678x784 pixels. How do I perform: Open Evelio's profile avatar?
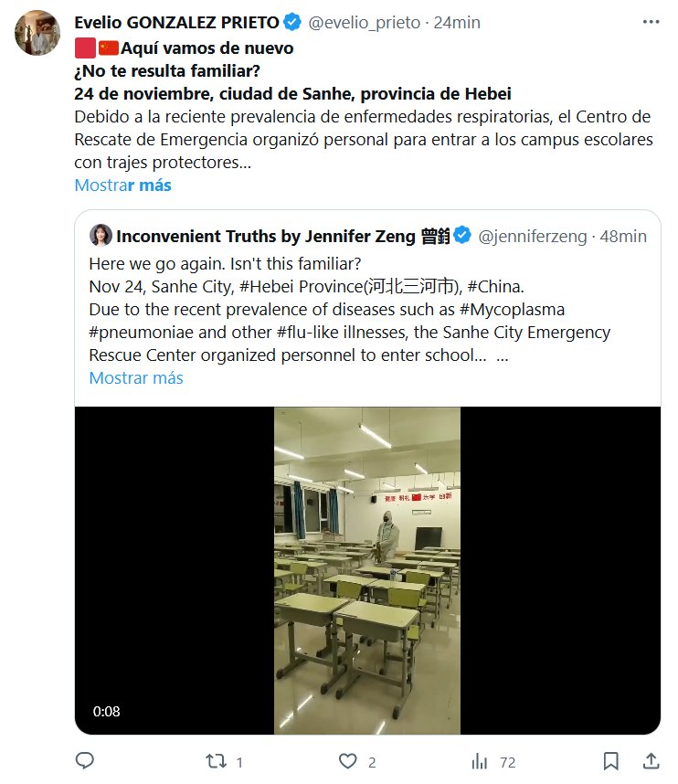click(37, 33)
